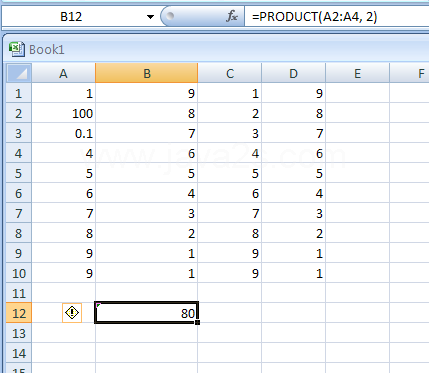429x373 pixels.
Task: Click cell B3 containing 7
Action: click(147, 133)
